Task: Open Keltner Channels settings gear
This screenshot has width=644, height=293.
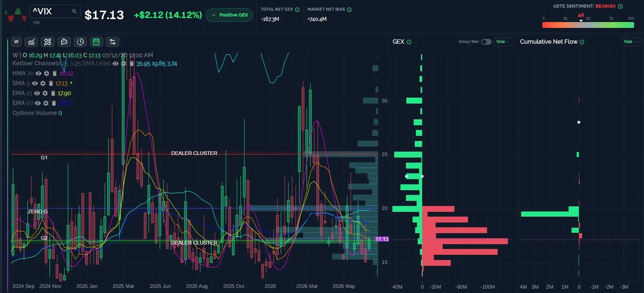Action: (x=124, y=64)
